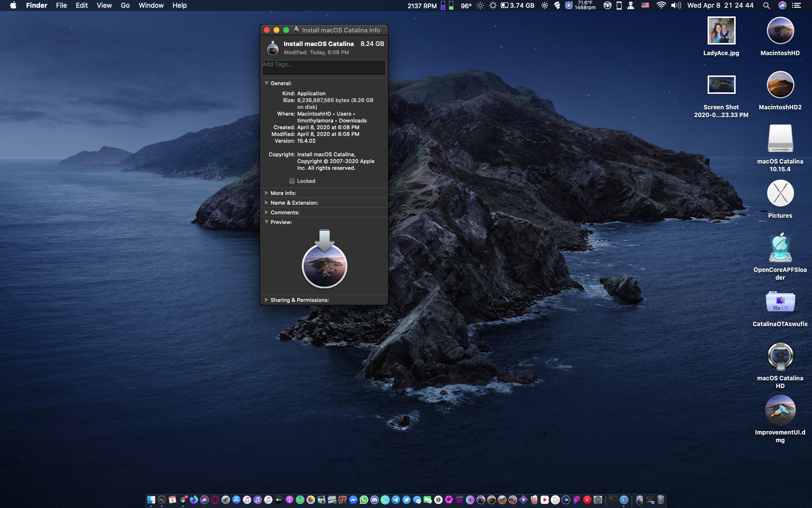
Task: Expand the More Info section
Action: pos(266,193)
